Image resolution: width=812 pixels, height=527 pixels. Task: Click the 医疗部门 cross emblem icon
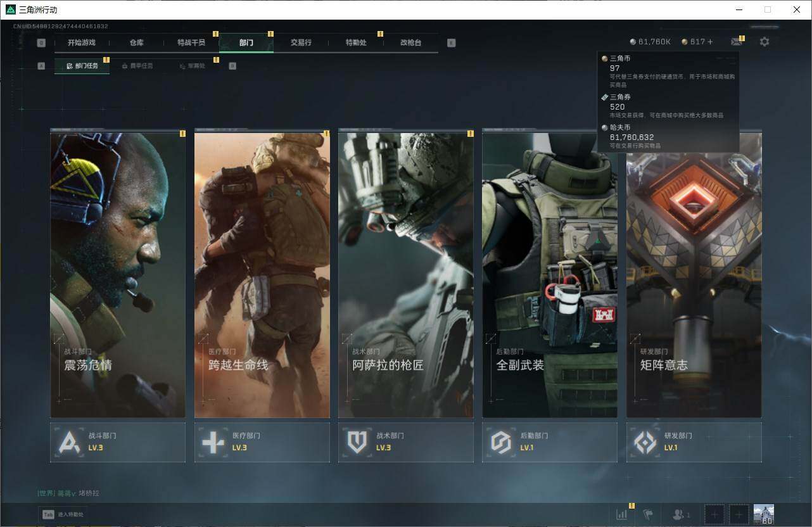click(x=213, y=442)
